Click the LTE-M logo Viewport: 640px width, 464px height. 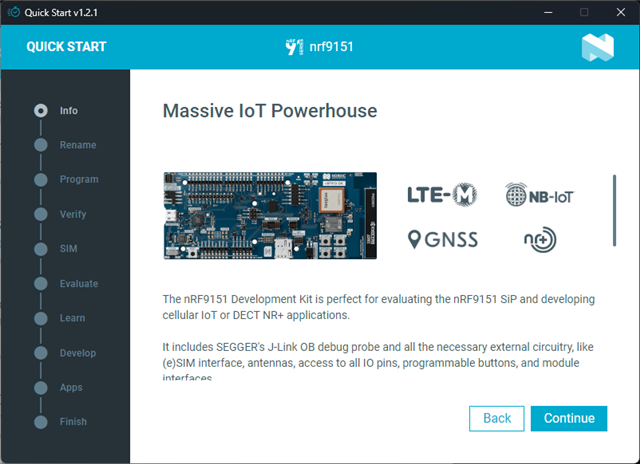442,194
